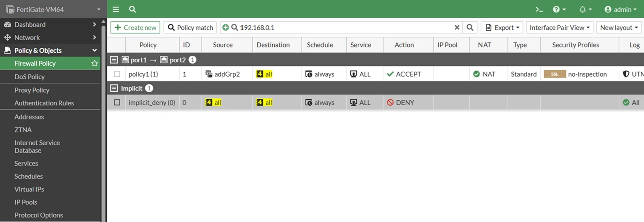644x222 pixels.
Task: Open the admin user menu
Action: pos(621,9)
